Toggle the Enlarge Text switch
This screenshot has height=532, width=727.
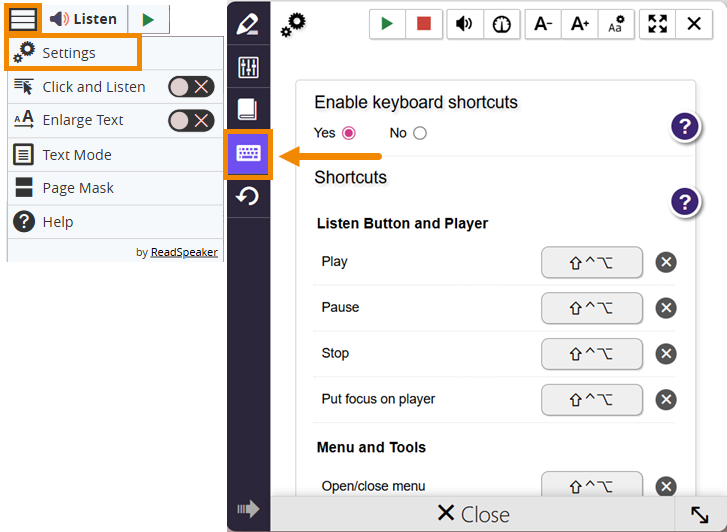click(x=191, y=120)
